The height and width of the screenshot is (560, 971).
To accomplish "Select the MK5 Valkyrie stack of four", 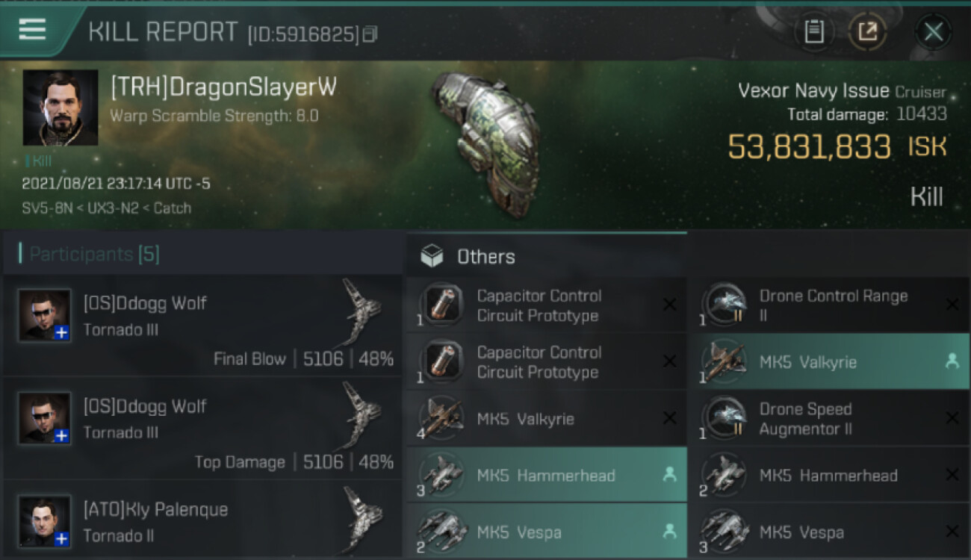I will click(x=547, y=418).
